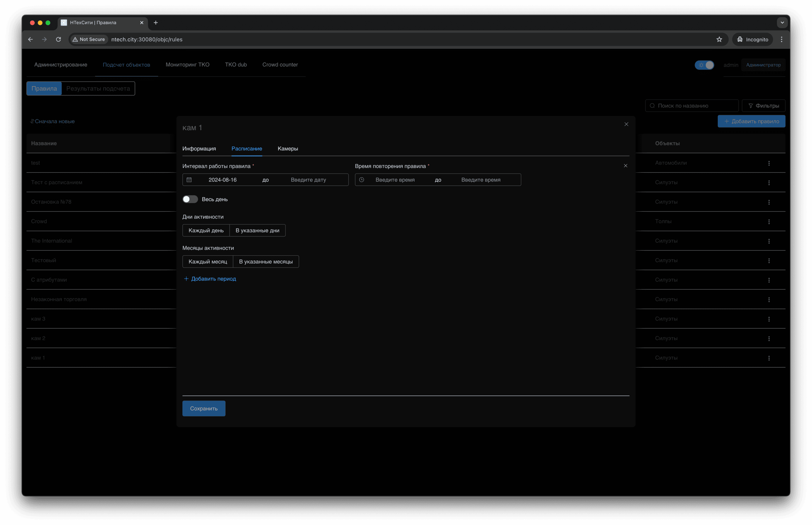Select the В указанные месяцы option
The width and height of the screenshot is (812, 525).
point(266,262)
